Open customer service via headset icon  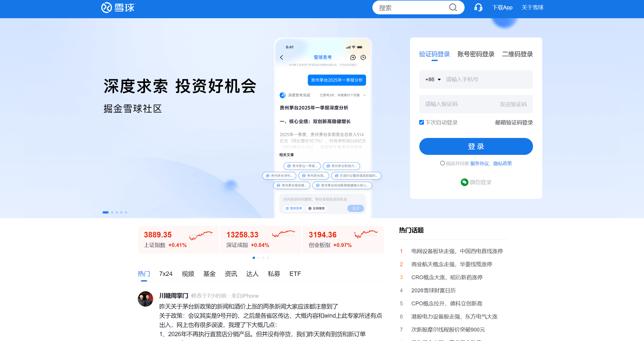(478, 7)
